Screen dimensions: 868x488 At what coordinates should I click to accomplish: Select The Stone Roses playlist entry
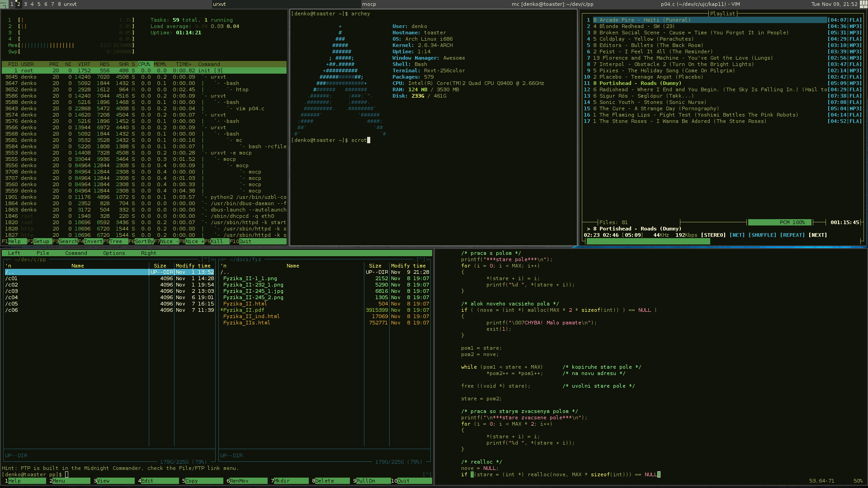pos(723,121)
